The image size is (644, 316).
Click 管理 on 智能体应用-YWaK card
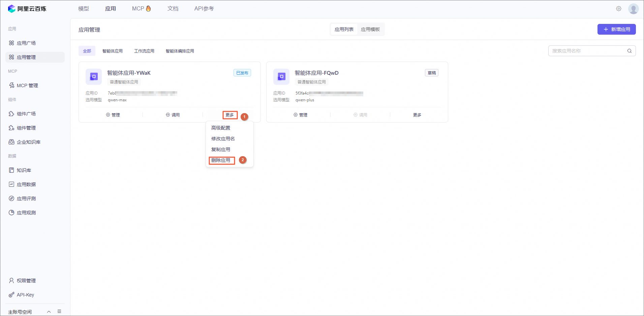113,115
